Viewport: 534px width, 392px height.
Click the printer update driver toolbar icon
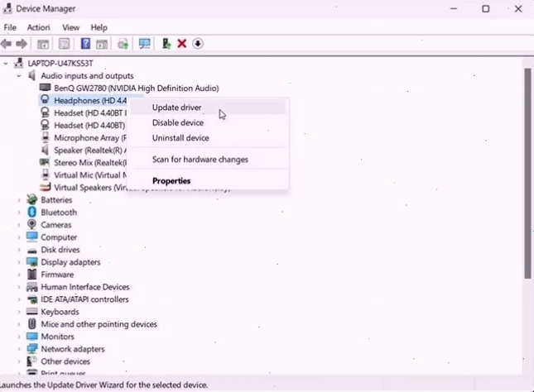tap(123, 44)
